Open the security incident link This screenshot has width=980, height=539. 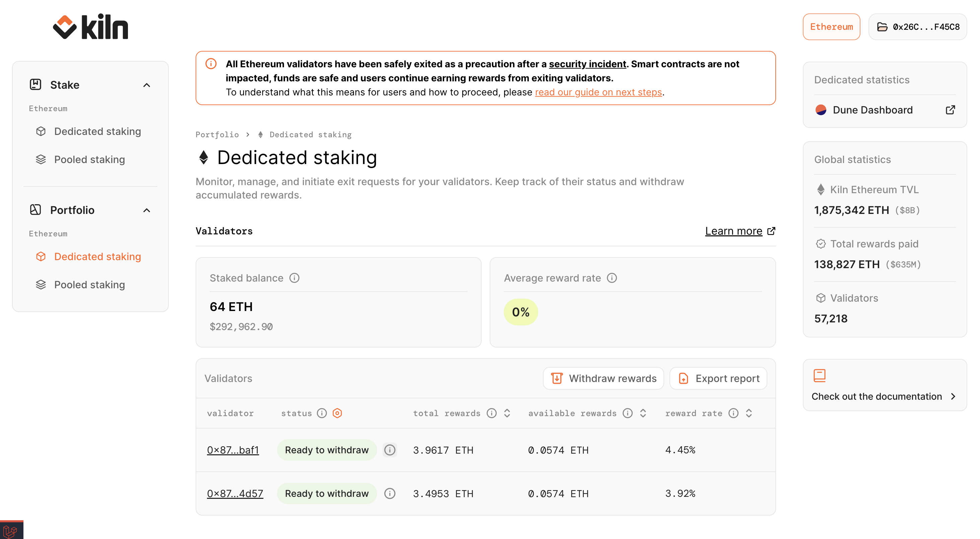pos(587,64)
